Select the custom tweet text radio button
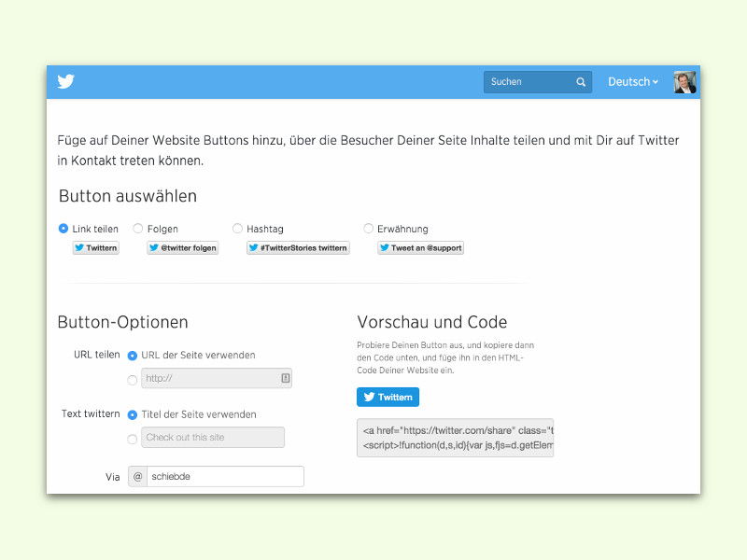747x560 pixels. [133, 439]
